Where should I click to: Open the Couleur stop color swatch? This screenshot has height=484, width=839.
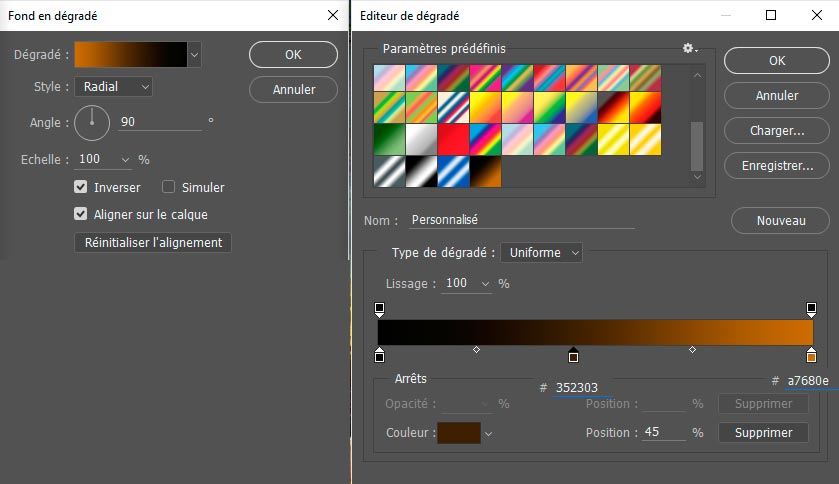pyautogui.click(x=459, y=433)
